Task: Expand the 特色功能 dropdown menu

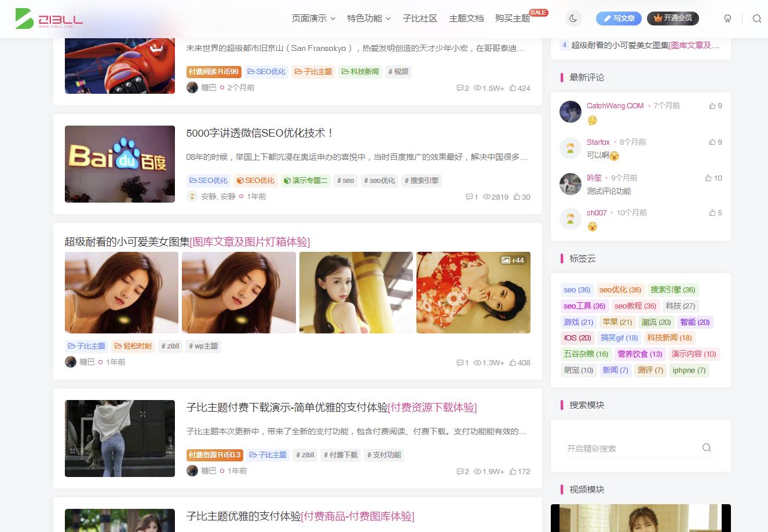Action: [x=369, y=19]
